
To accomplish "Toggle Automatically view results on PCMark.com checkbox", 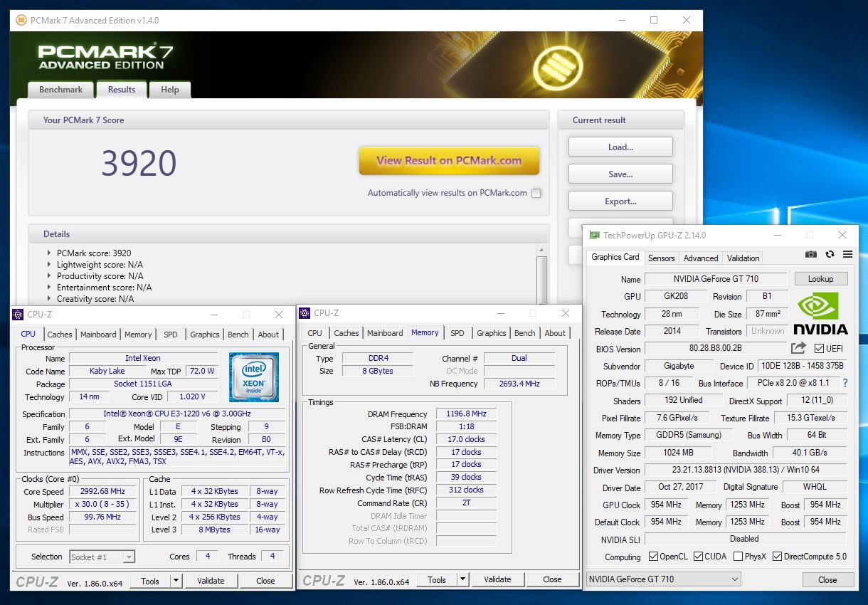I will (536, 193).
